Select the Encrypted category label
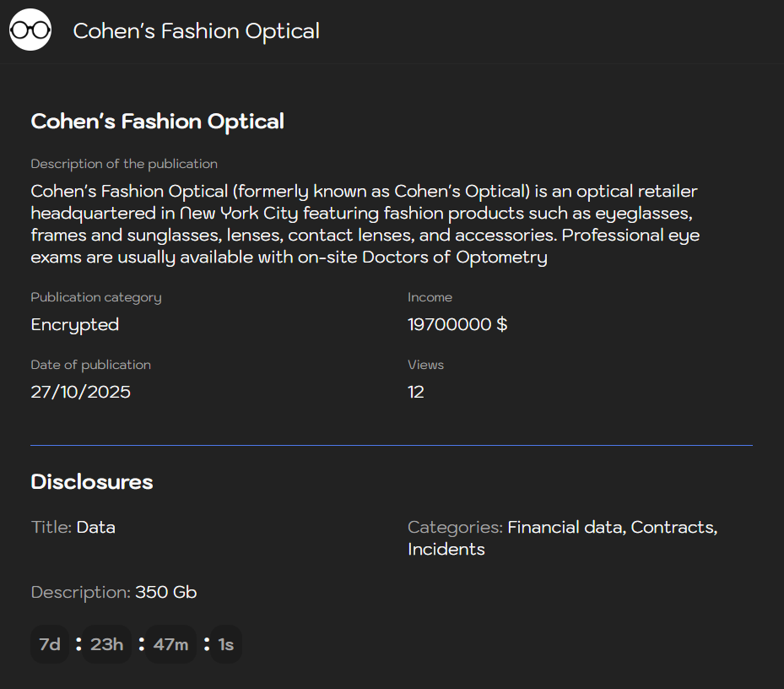 [74, 324]
